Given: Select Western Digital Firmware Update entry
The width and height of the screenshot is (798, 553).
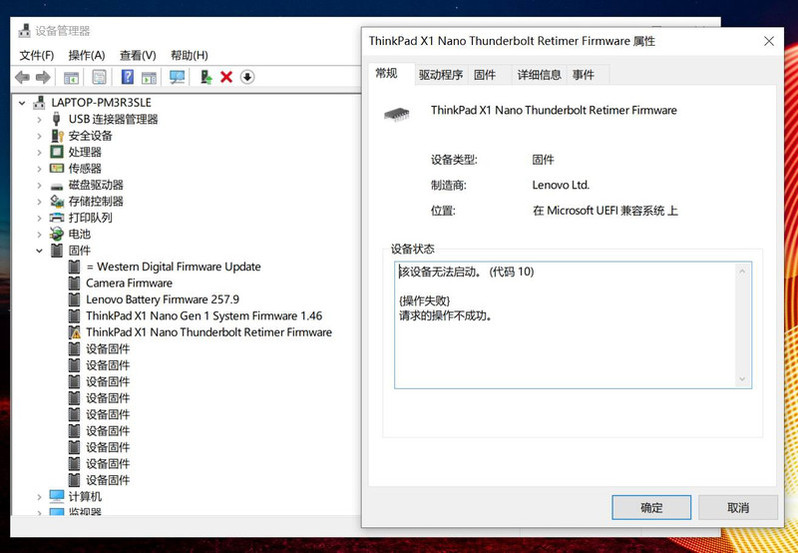Looking at the screenshot, I should (x=174, y=267).
